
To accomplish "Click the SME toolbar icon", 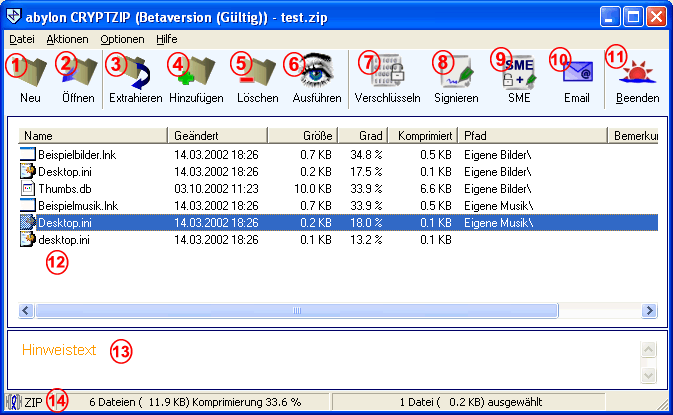I will [519, 72].
